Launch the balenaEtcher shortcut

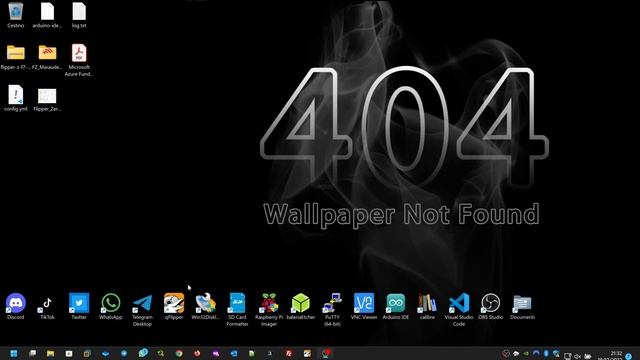tap(301, 306)
